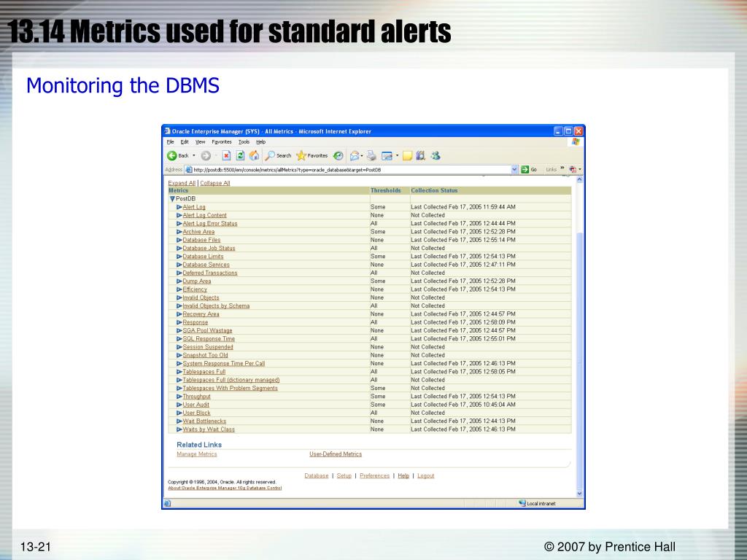Open the SQL Response Time link

point(209,339)
